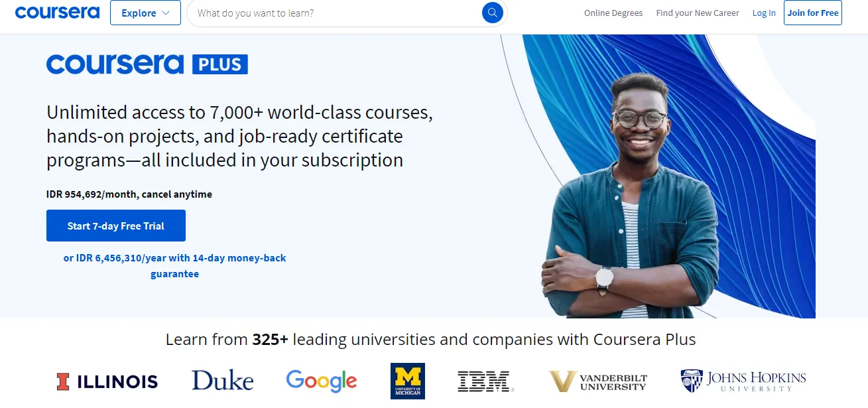Open Online Degrees in the top navigation
Viewport: 868px width, 408px height.
613,13
